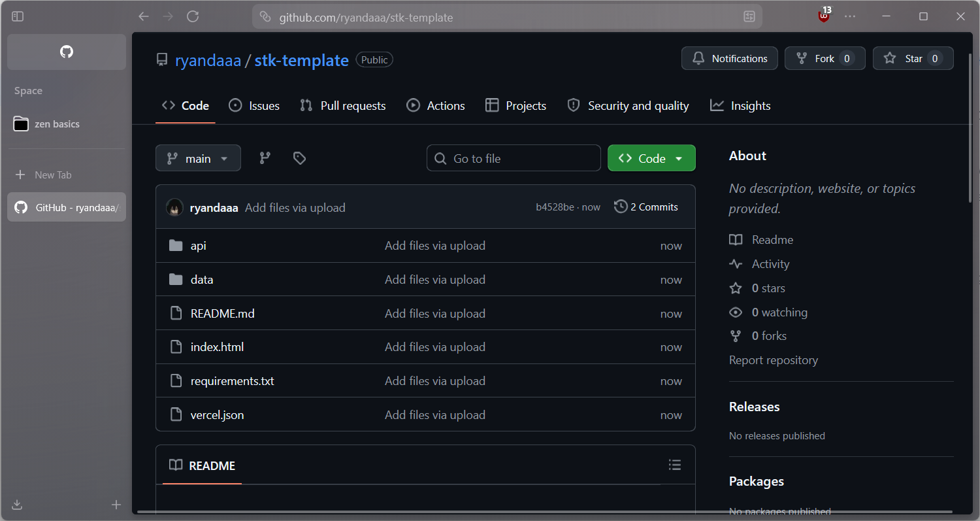The width and height of the screenshot is (980, 521).
Task: Open the index.html file
Action: 217,347
